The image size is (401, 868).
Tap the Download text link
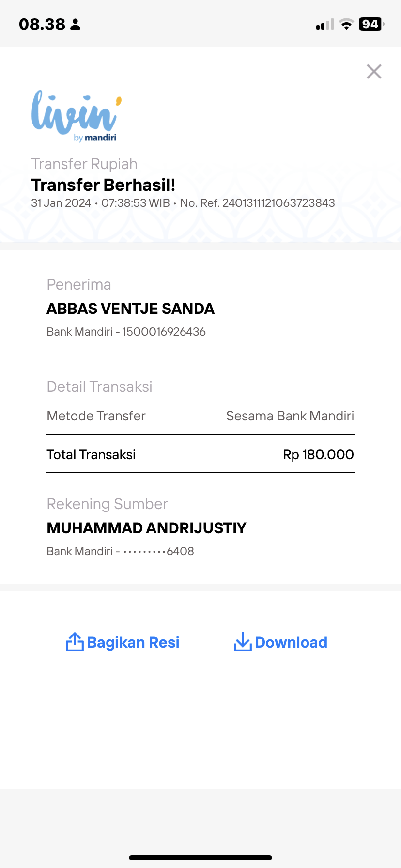pos(291,642)
